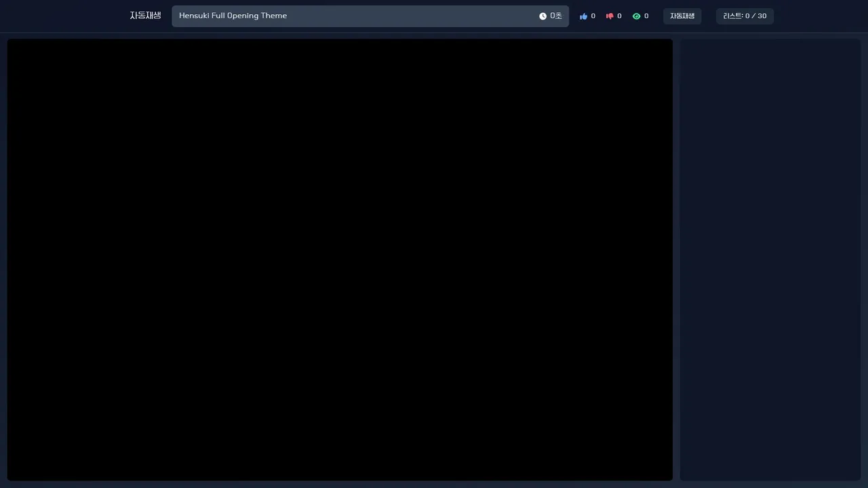The image size is (868, 488).
Task: Click the 자동재생 heading on the left
Action: tap(145, 16)
